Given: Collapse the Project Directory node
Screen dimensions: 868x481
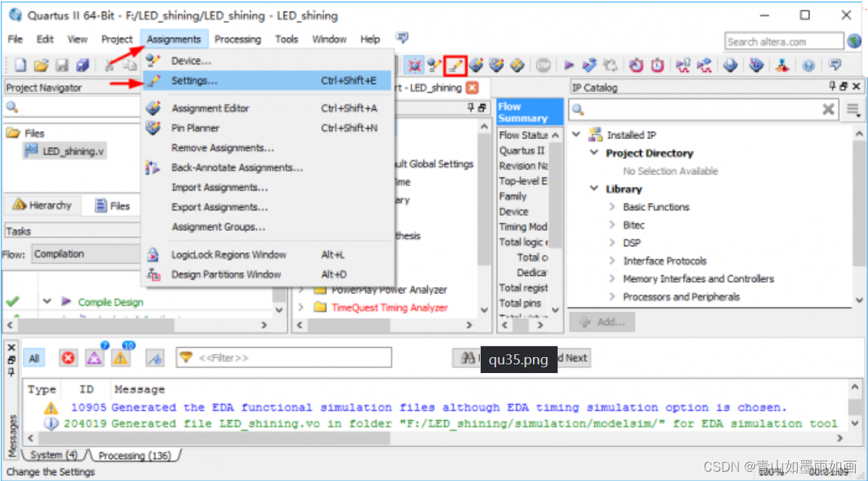Looking at the screenshot, I should [595, 153].
